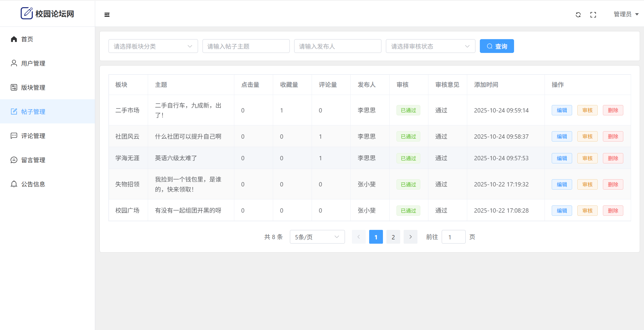
Task: Click 编辑 for the 二手市场 post
Action: point(561,110)
